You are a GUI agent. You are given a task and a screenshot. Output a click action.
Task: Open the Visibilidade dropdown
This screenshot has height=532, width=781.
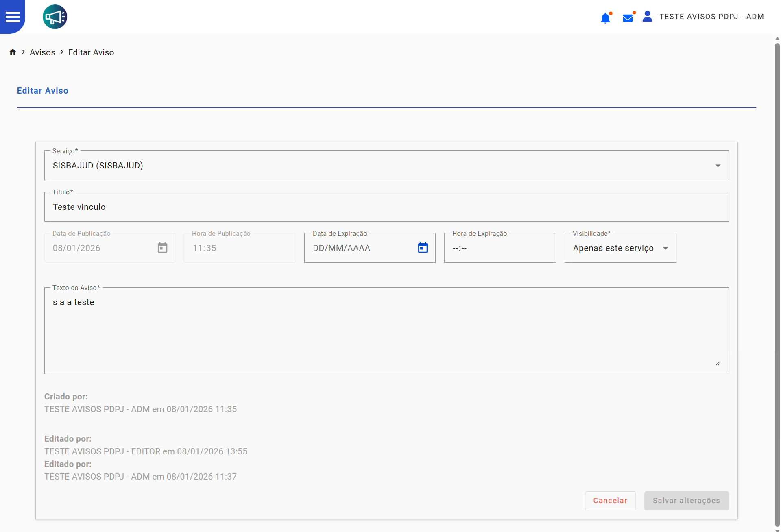pos(665,248)
